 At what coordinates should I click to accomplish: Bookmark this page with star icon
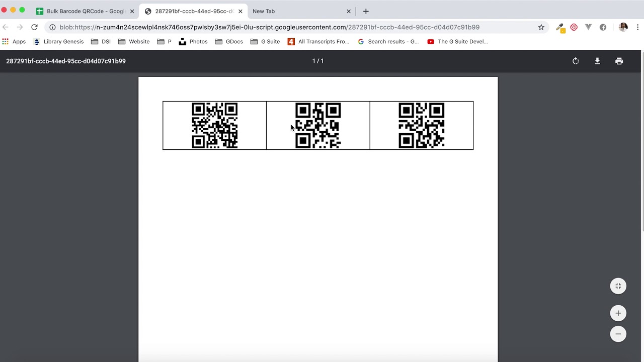541,27
